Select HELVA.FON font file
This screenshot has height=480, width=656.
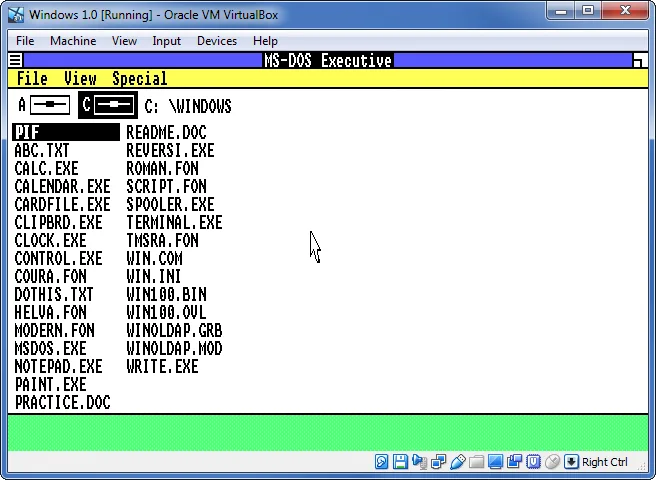click(50, 312)
